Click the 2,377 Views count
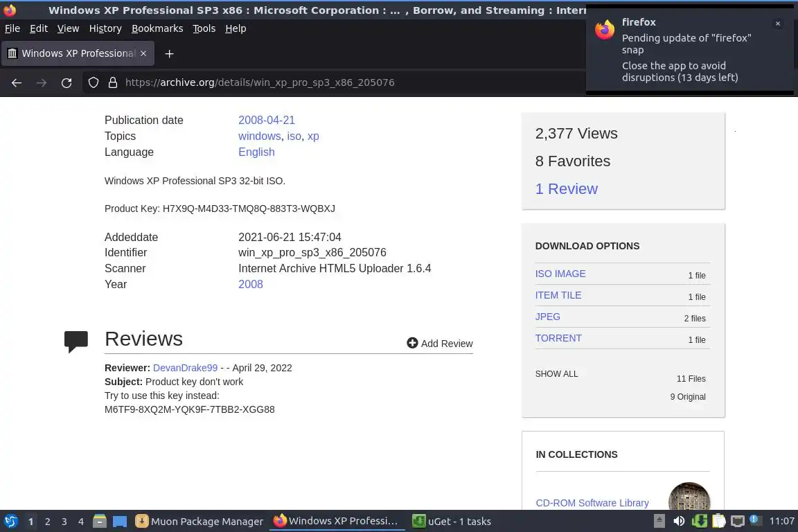 [x=576, y=134]
